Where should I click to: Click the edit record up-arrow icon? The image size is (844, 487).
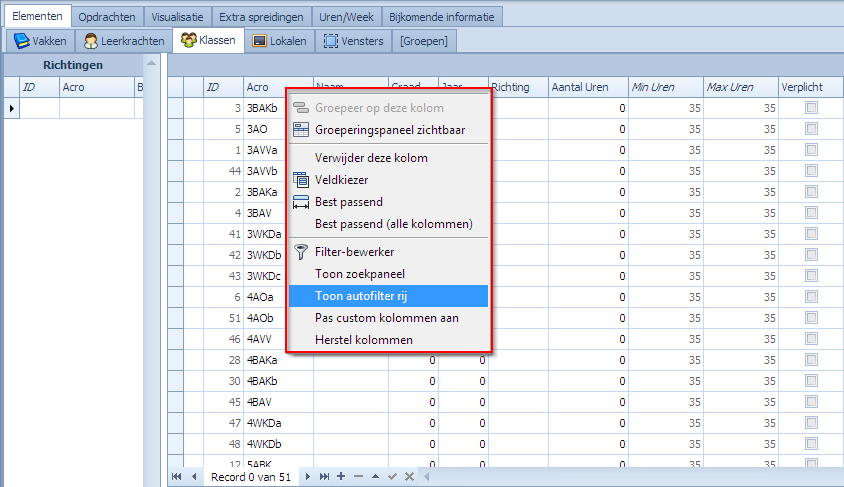(x=375, y=476)
